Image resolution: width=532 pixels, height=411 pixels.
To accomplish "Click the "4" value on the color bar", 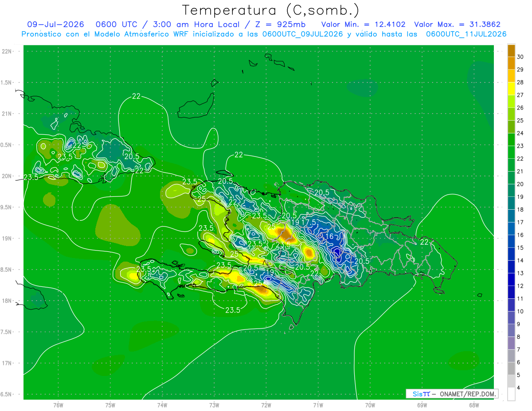I will 519,388.
